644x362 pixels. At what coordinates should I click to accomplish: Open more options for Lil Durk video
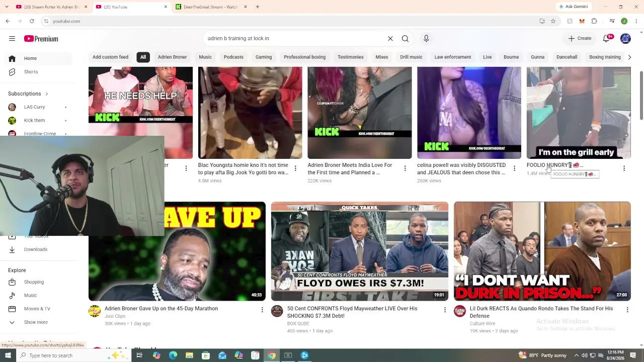[x=627, y=310]
